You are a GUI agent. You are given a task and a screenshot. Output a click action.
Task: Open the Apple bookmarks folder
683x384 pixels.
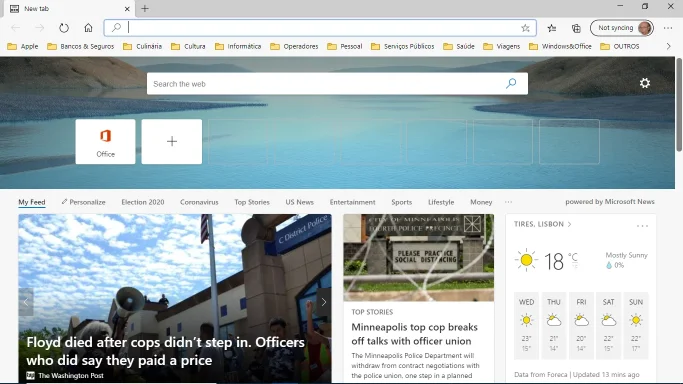click(23, 46)
